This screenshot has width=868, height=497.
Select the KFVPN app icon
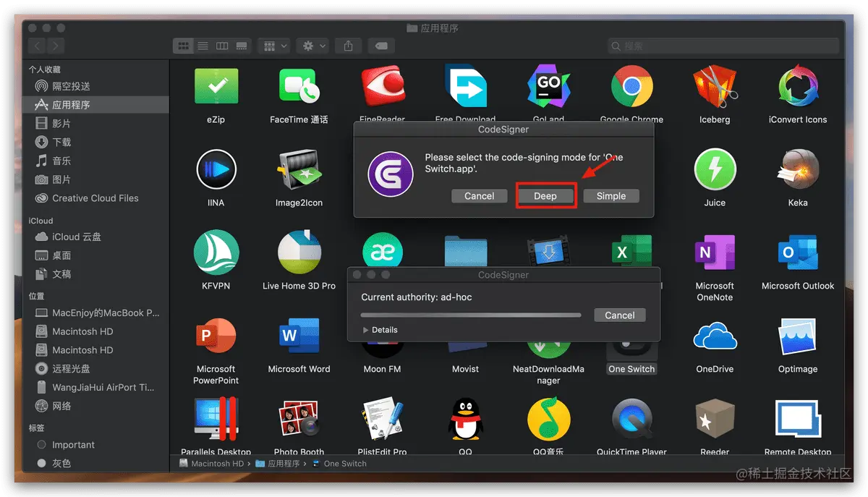tap(216, 254)
